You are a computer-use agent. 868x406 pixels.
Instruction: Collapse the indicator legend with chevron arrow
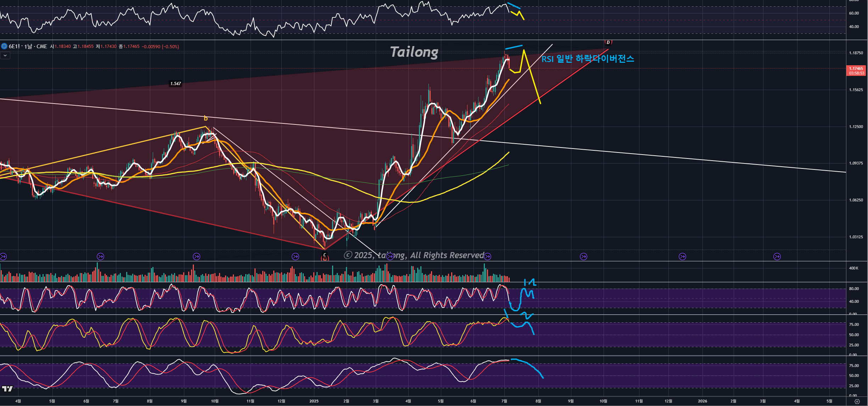(x=5, y=56)
